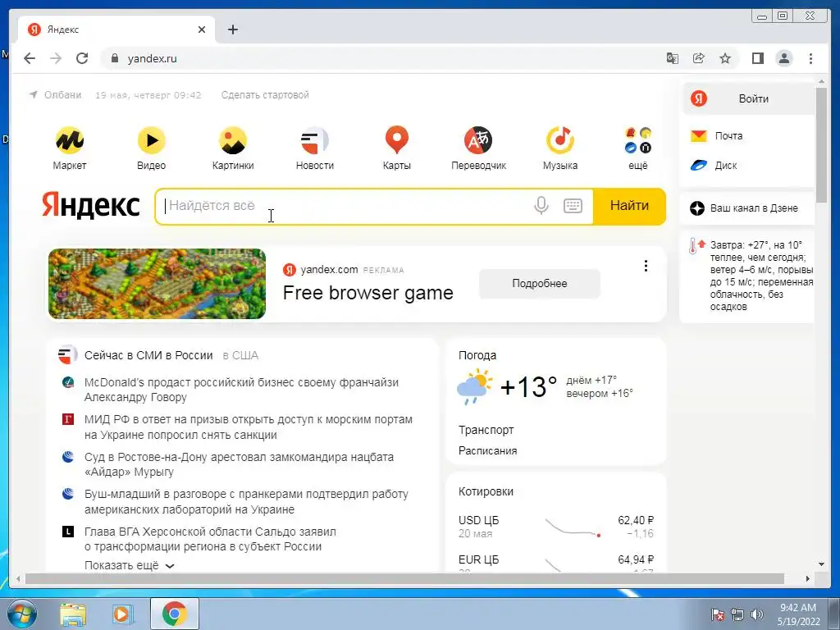
Task: Close the Яндекс tab
Action: point(202,30)
